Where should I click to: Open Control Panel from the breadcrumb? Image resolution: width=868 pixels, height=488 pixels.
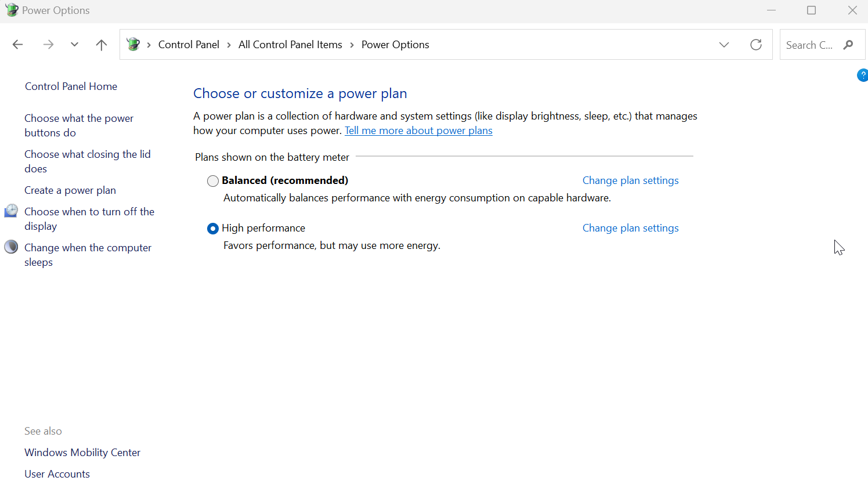(x=189, y=44)
